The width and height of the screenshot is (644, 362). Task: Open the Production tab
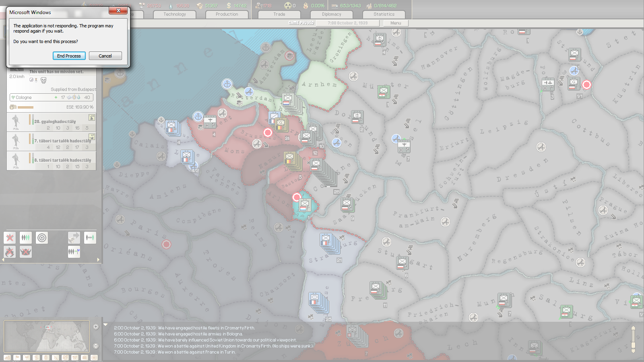(x=227, y=14)
